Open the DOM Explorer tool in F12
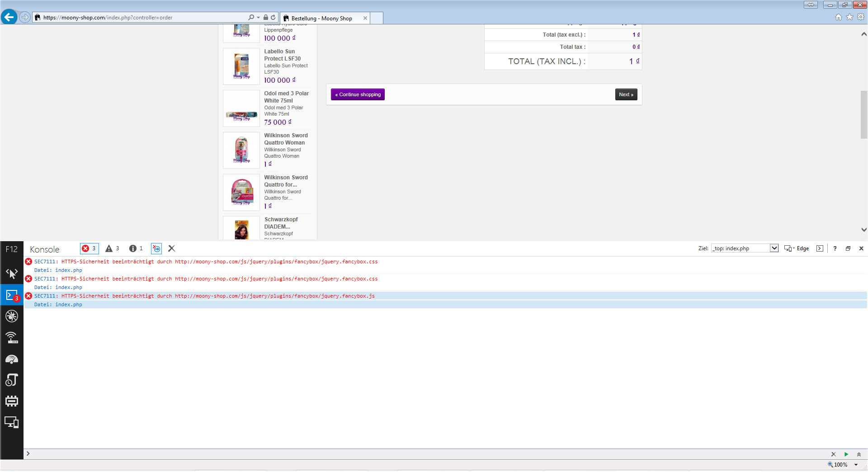 tap(12, 273)
